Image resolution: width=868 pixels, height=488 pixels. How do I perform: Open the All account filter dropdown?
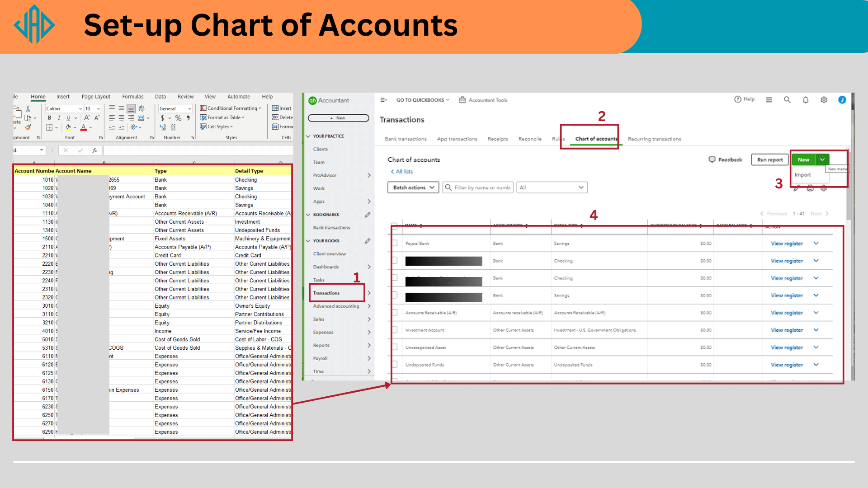(552, 188)
